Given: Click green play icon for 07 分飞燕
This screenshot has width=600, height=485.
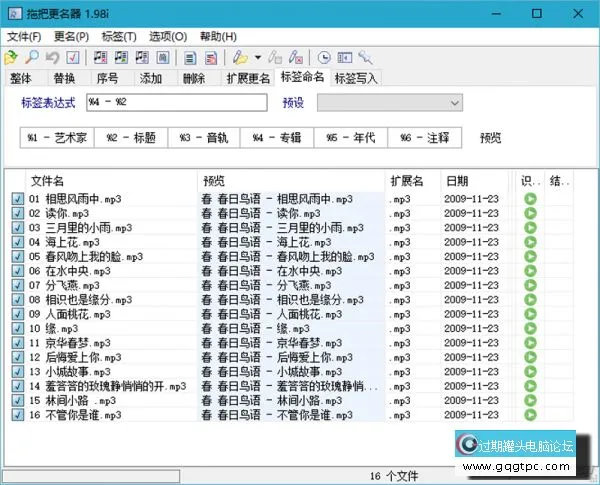Looking at the screenshot, I should [x=530, y=285].
